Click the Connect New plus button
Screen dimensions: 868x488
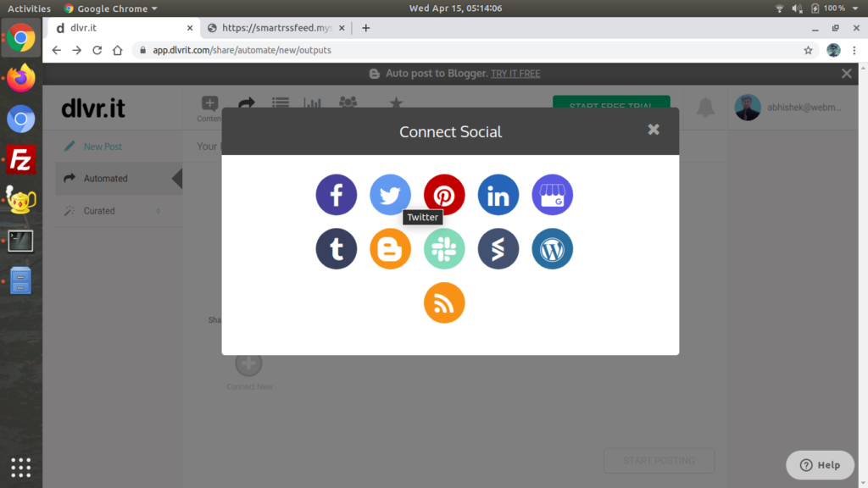pos(248,363)
